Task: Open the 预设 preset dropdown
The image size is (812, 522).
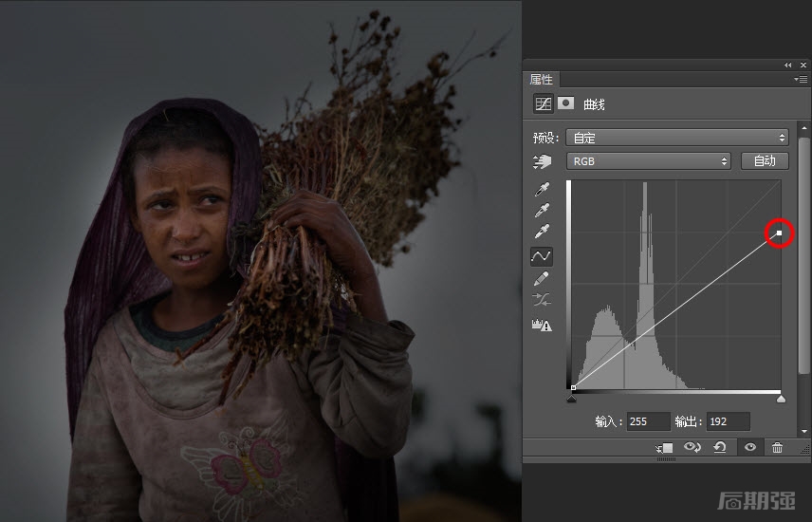Action: pos(677,138)
